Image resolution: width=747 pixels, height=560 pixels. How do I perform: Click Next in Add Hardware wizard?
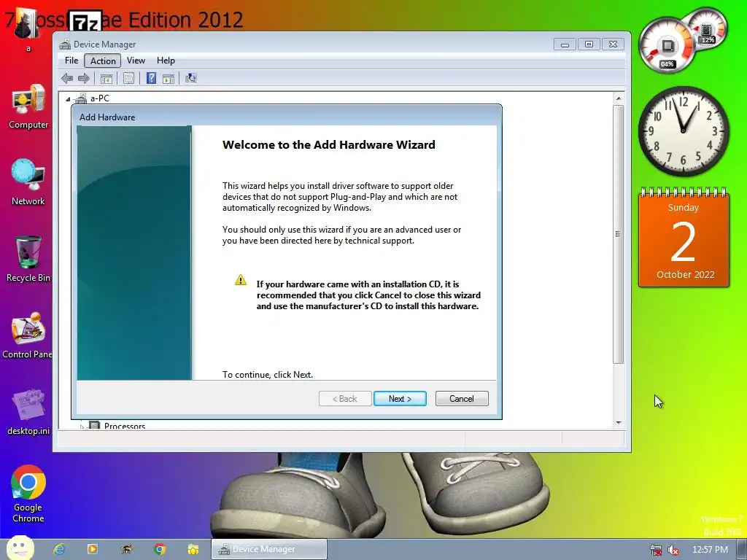[x=400, y=399]
